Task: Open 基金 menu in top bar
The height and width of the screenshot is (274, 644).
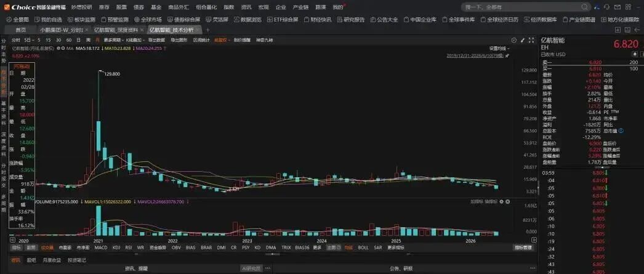Action: click(156, 7)
